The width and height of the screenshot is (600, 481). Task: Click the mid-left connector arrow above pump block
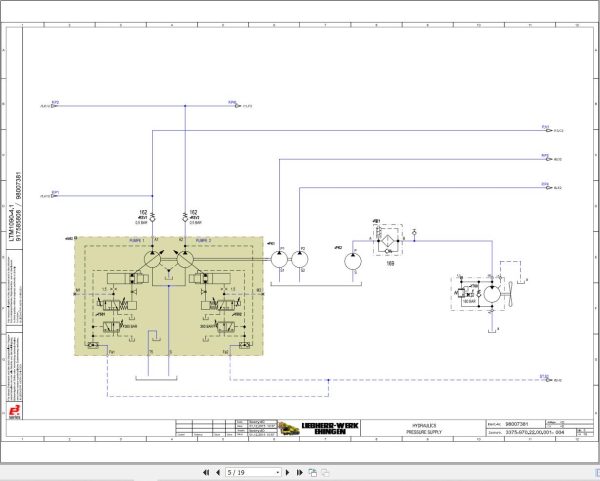click(54, 196)
